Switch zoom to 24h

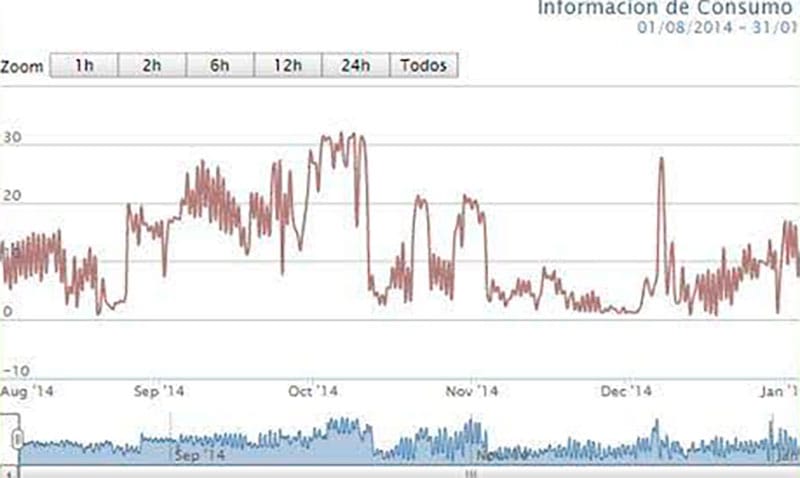click(x=355, y=66)
